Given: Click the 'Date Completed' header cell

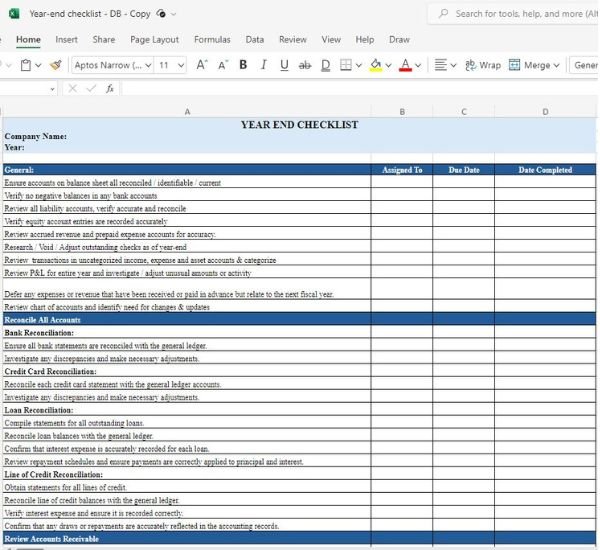Looking at the screenshot, I should pyautogui.click(x=545, y=170).
